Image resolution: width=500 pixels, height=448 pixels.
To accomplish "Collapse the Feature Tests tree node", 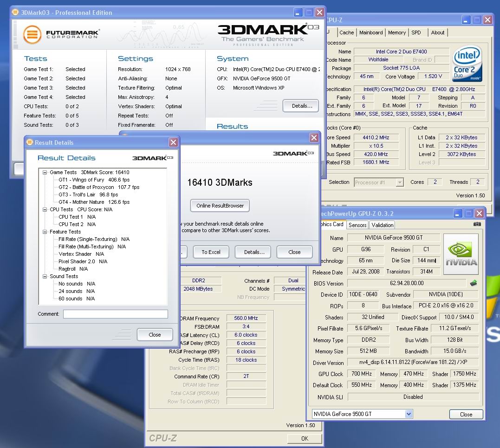I will pos(45,232).
